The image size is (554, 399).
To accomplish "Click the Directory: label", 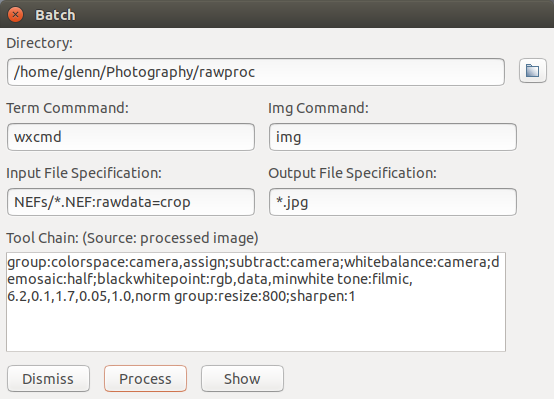I will point(40,43).
